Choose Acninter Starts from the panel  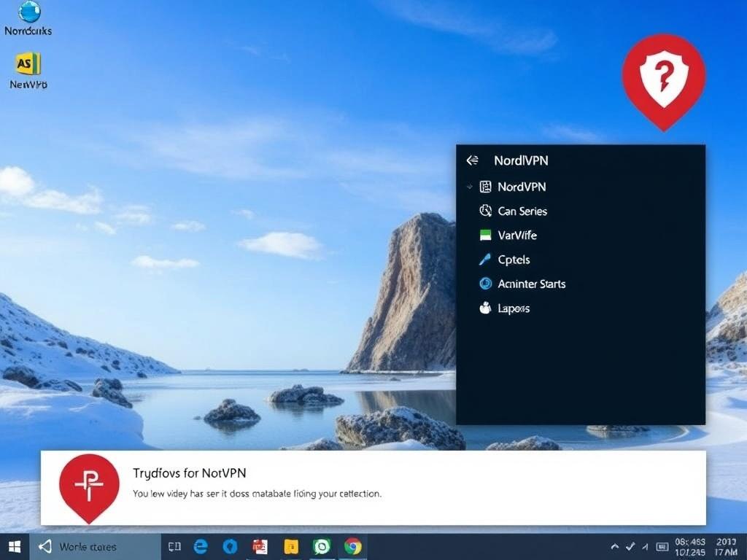pos(532,284)
